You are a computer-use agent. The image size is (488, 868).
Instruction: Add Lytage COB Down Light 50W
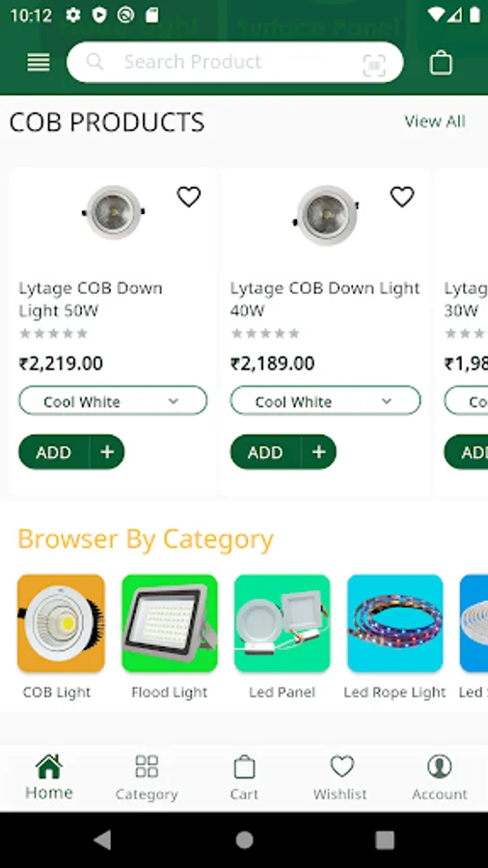point(54,452)
